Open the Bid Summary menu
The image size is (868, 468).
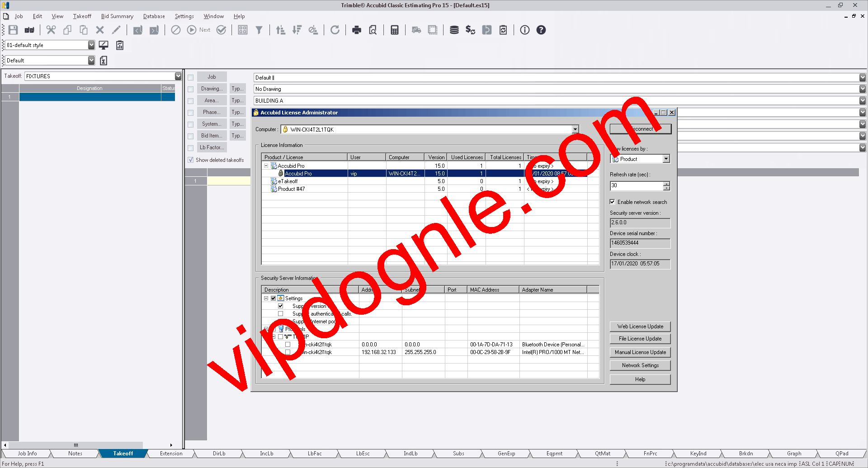(117, 16)
